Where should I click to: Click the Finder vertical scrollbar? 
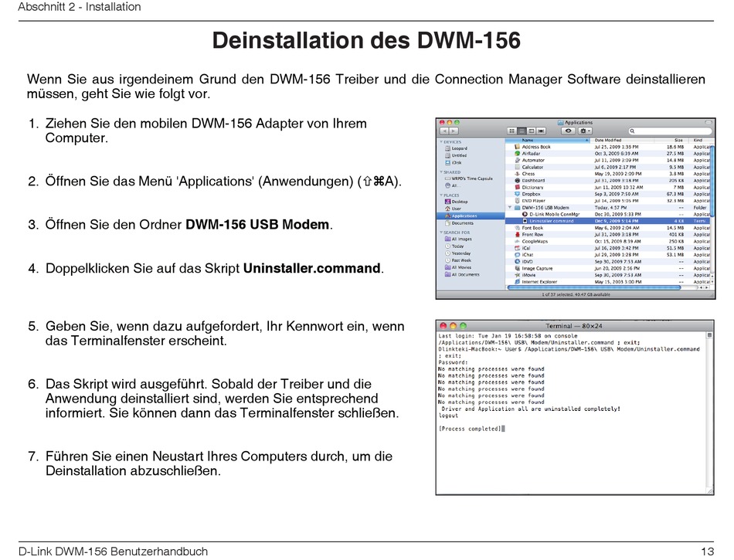(712, 180)
